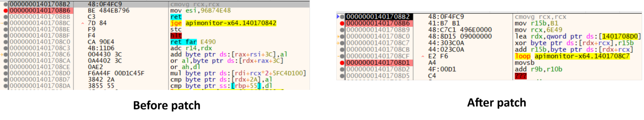Image resolution: width=644 pixels, height=120 pixels.
Task: Set breakpoint on gray dot at 00000001401708B9
Action: 342,30
